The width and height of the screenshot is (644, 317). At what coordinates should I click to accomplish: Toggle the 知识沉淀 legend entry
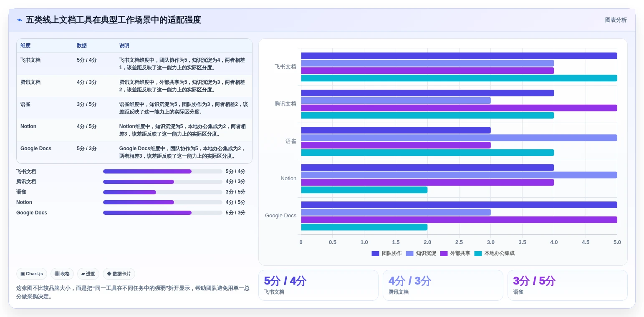[421, 254]
